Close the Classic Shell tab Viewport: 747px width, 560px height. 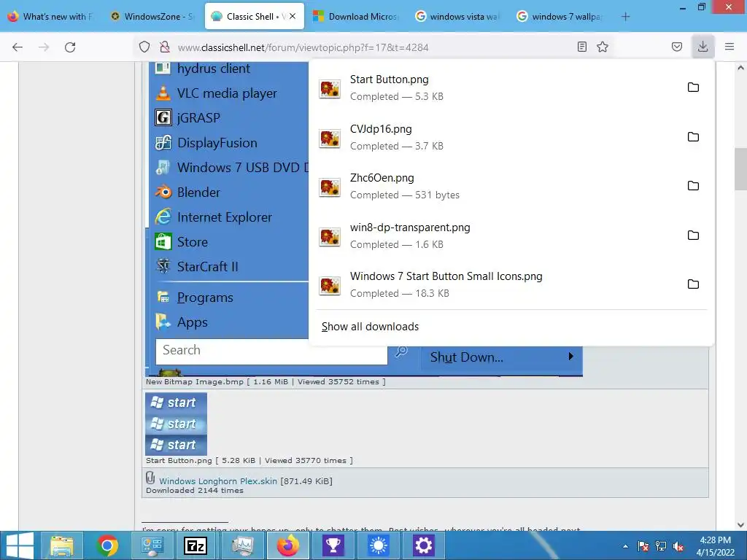click(293, 16)
